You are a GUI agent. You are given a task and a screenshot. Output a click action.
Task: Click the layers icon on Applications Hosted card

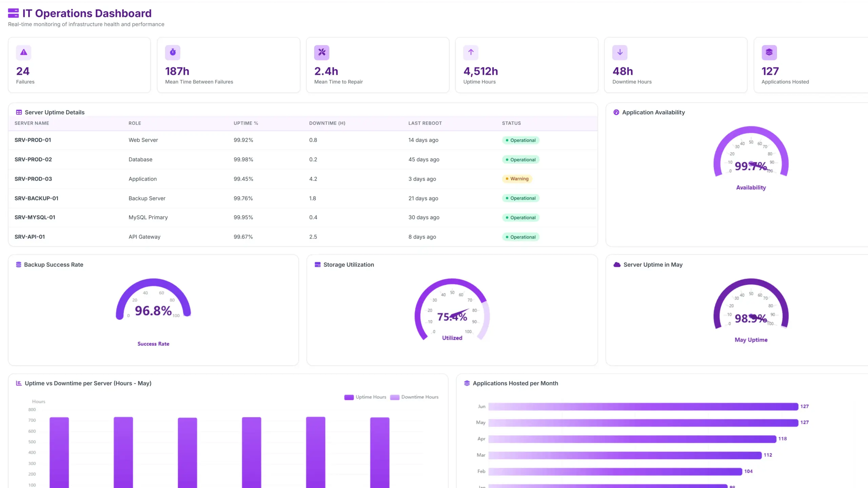(769, 52)
